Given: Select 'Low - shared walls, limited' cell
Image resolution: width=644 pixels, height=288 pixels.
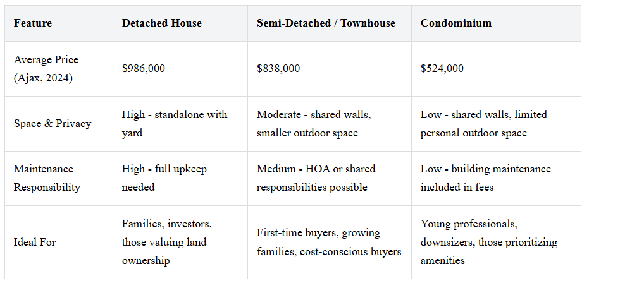Looking at the screenshot, I should click(484, 124).
